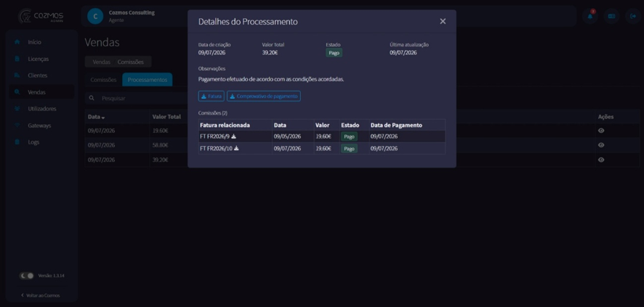Click the logout icon in header
This screenshot has width=644, height=307.
pos(633,16)
